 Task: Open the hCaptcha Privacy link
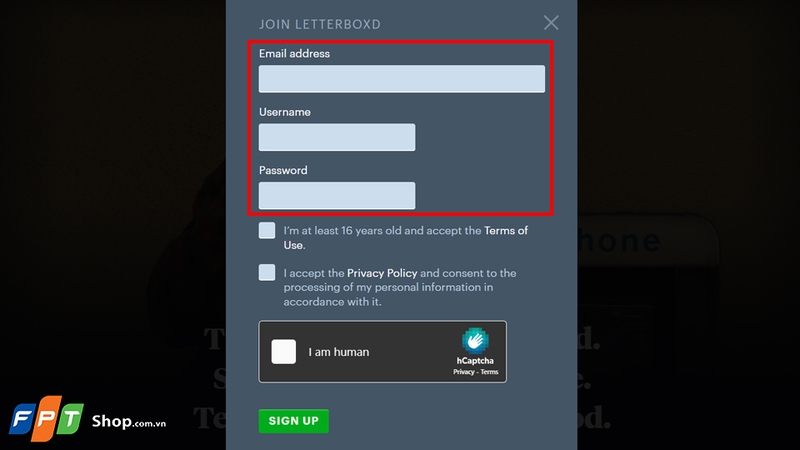[x=464, y=372]
